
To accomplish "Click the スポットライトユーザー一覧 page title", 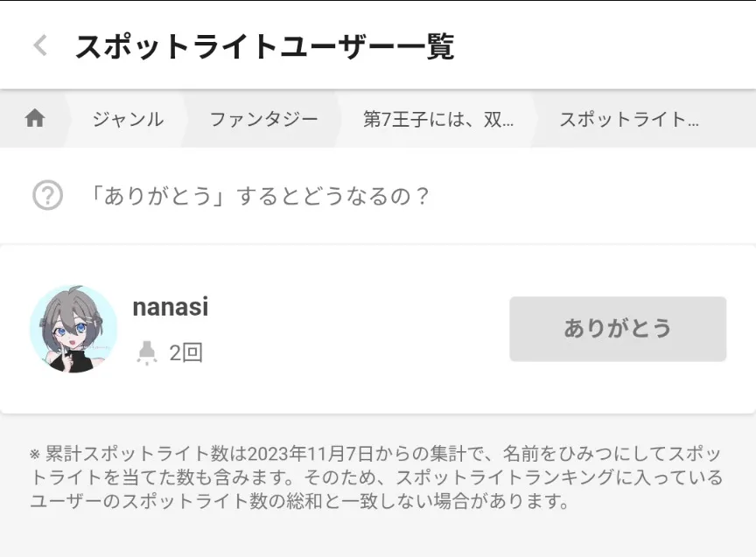I will (x=264, y=45).
